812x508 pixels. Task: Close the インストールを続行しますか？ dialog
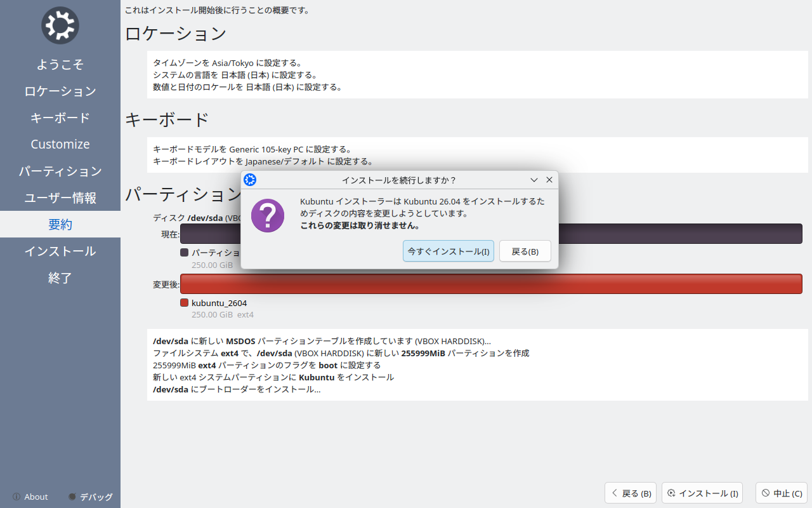pos(549,180)
